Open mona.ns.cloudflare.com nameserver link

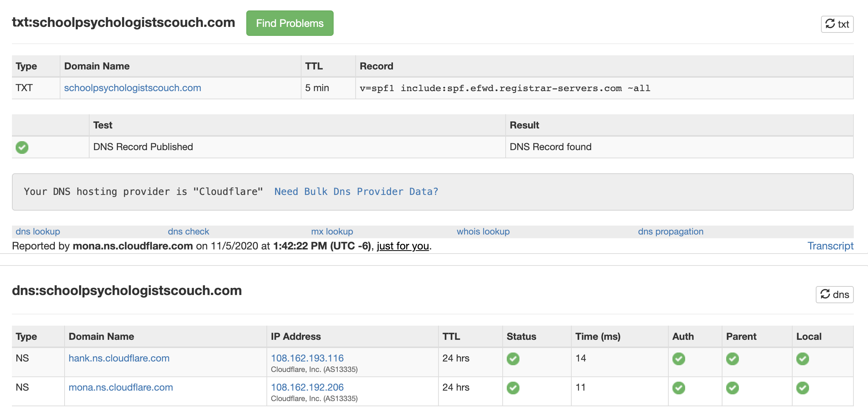(121, 387)
